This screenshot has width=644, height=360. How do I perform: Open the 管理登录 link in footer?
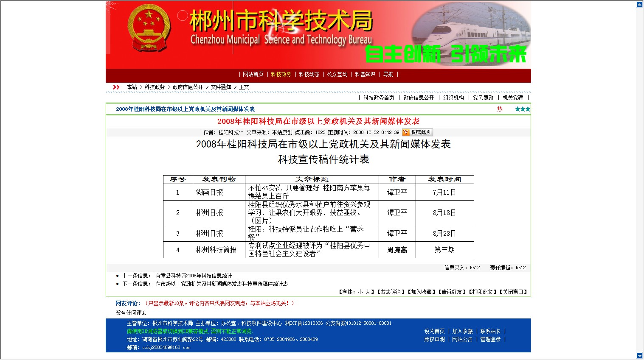tap(490, 339)
